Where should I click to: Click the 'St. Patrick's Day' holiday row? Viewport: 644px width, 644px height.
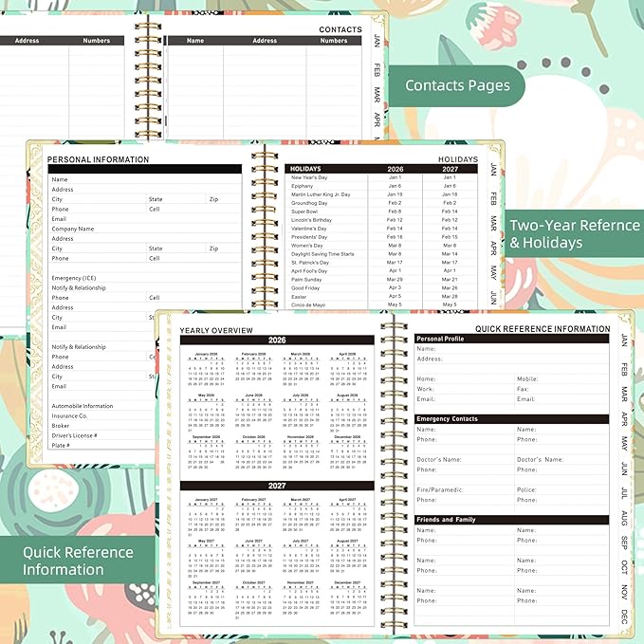(x=381, y=263)
